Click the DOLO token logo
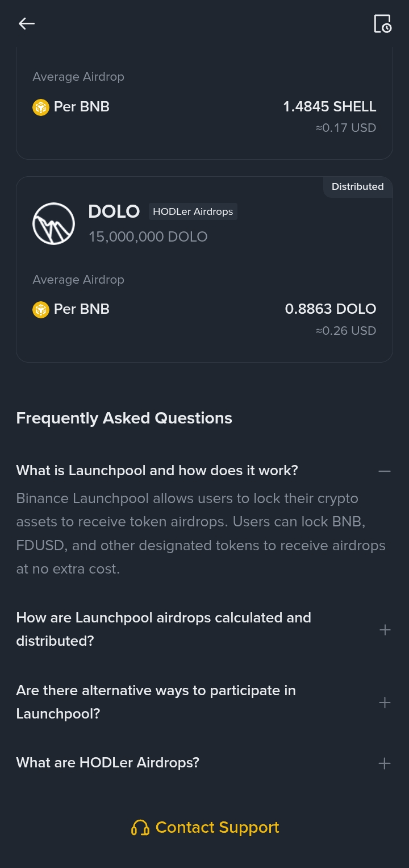The width and height of the screenshot is (409, 868). (54, 223)
